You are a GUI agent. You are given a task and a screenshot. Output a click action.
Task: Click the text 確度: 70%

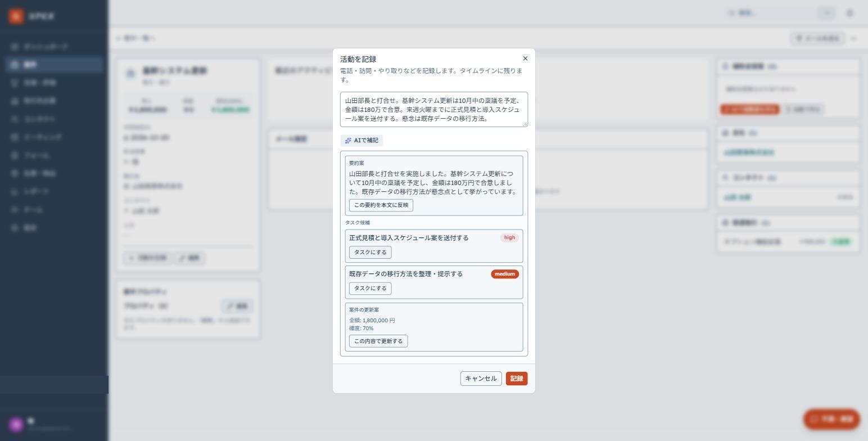tap(361, 328)
